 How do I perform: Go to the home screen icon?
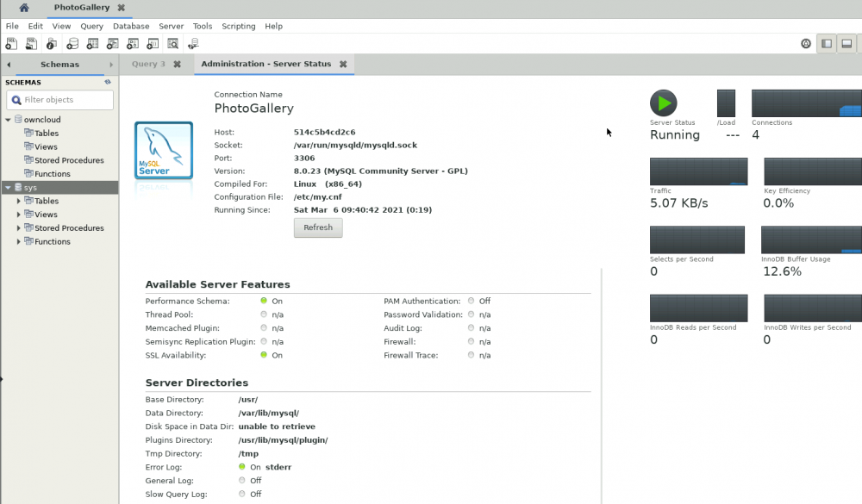24,8
